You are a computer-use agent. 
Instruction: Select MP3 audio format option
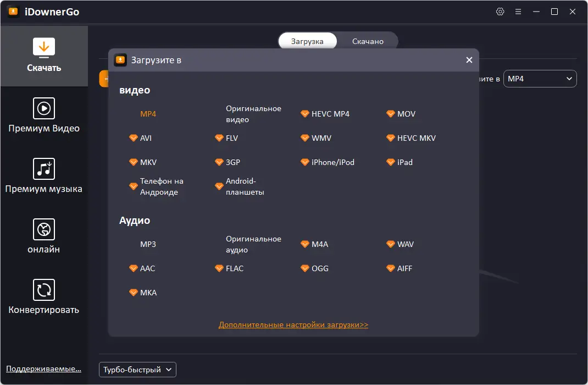point(148,244)
